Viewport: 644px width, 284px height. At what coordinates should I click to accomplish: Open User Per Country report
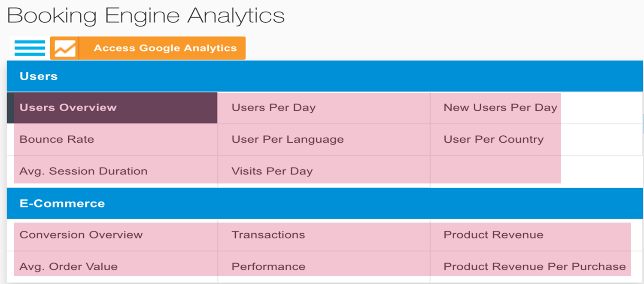click(x=536, y=140)
